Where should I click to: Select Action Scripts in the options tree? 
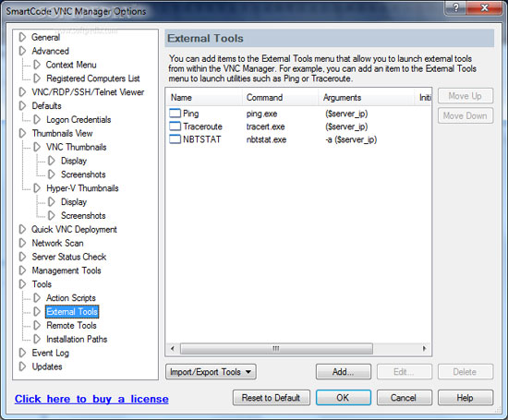click(71, 298)
